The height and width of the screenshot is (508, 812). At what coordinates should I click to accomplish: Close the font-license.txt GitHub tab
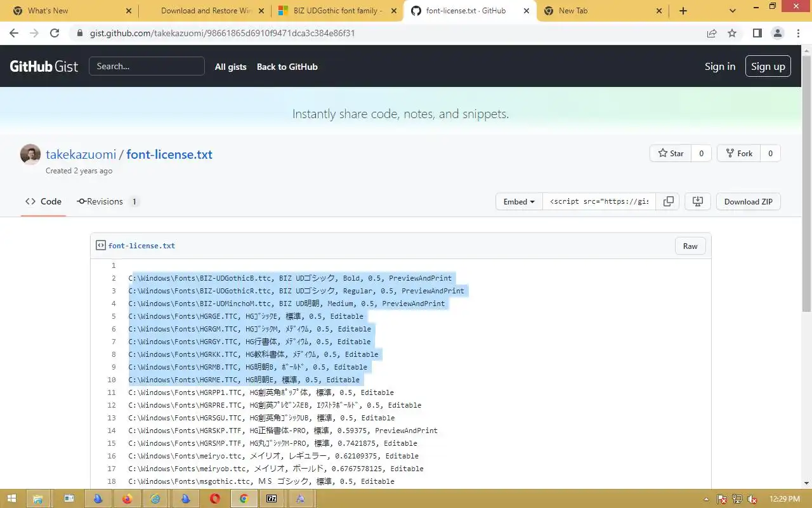[527, 11]
